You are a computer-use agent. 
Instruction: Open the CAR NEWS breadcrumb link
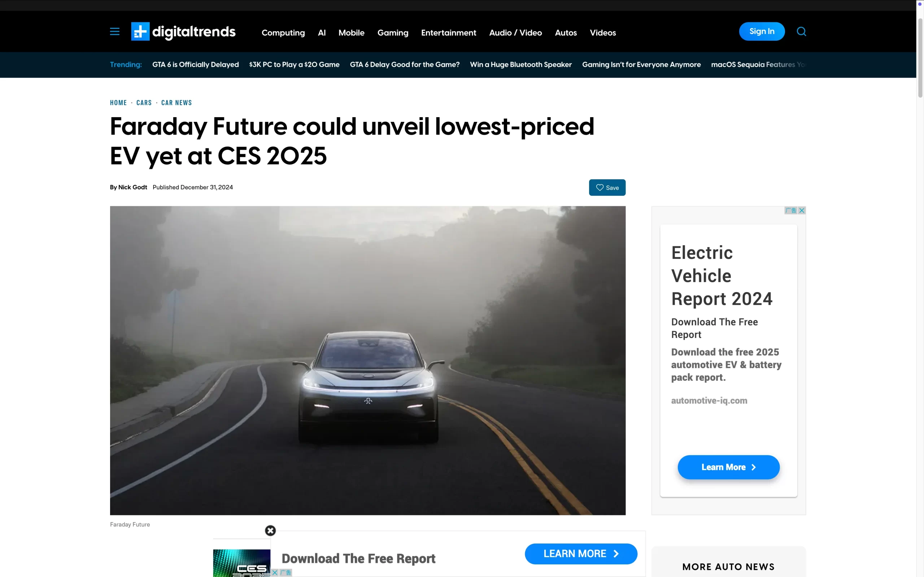click(176, 103)
